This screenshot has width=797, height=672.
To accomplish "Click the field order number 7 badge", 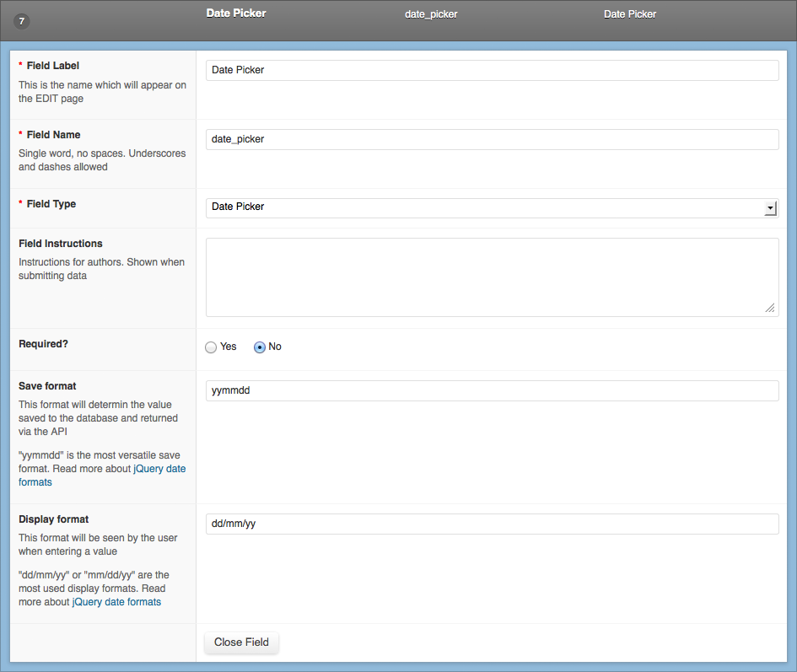I will coord(21,21).
